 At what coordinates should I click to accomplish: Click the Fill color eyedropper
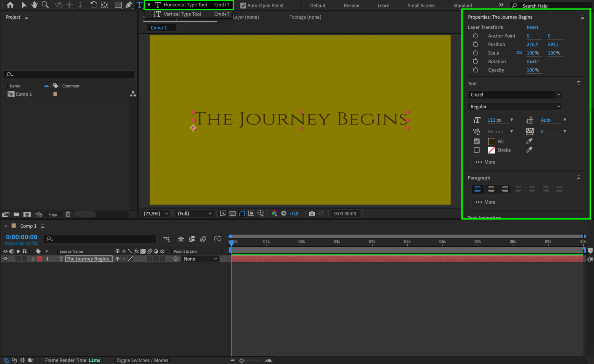[x=529, y=141]
